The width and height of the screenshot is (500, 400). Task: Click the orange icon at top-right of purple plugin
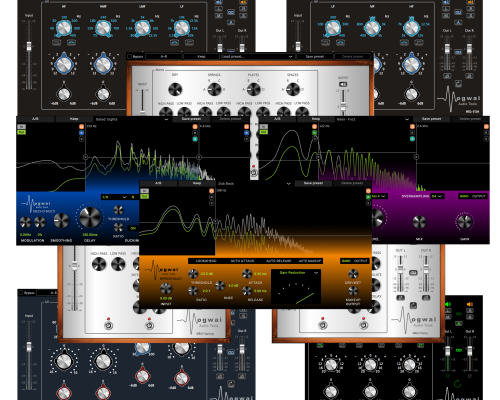[x=486, y=127]
